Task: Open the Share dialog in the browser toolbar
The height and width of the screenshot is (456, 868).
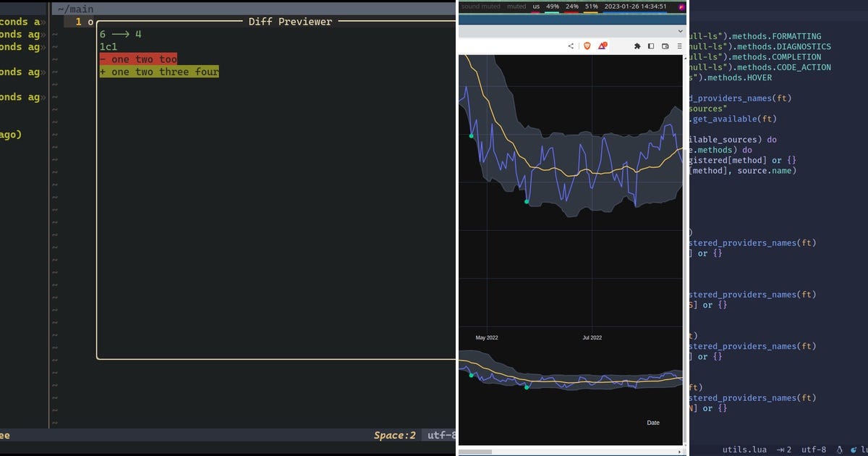Action: click(x=571, y=45)
